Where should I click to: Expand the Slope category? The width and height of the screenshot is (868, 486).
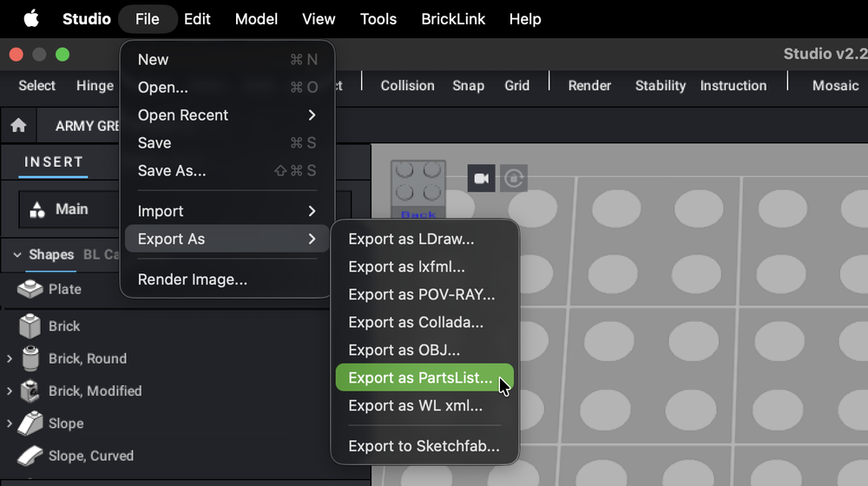[10, 424]
